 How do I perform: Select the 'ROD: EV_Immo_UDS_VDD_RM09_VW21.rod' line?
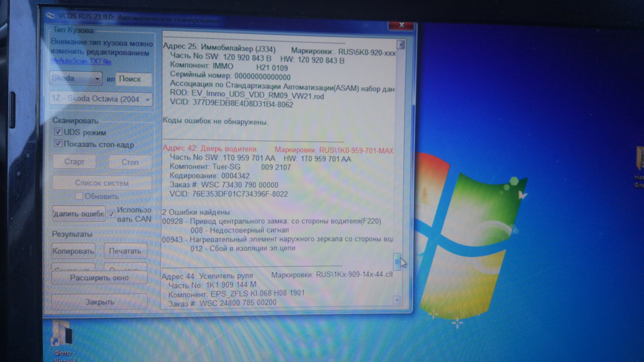tap(247, 95)
